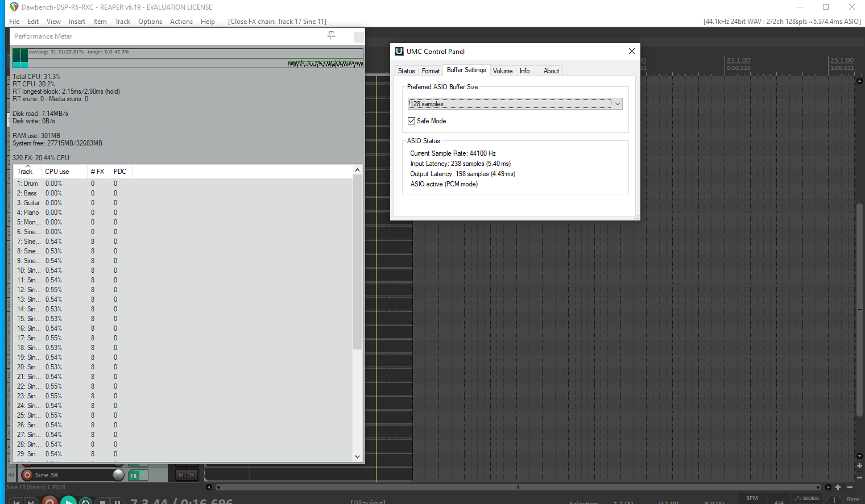
Task: Select the '2: Bass' row in the track list
Action: pyautogui.click(x=183, y=193)
